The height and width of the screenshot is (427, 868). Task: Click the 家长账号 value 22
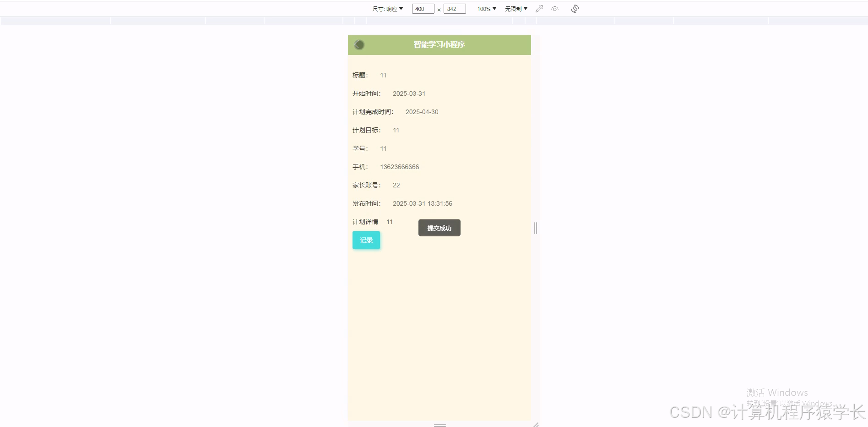[396, 185]
